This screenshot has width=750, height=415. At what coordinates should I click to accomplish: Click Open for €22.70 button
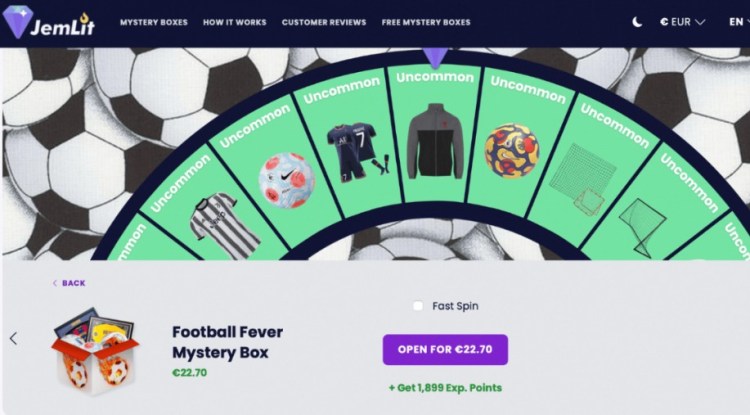pos(445,349)
